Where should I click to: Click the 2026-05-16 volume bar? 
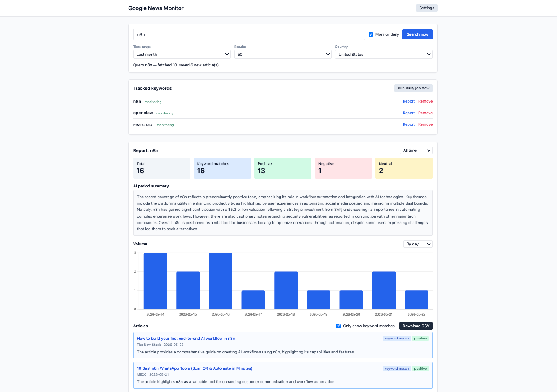tap(221, 281)
